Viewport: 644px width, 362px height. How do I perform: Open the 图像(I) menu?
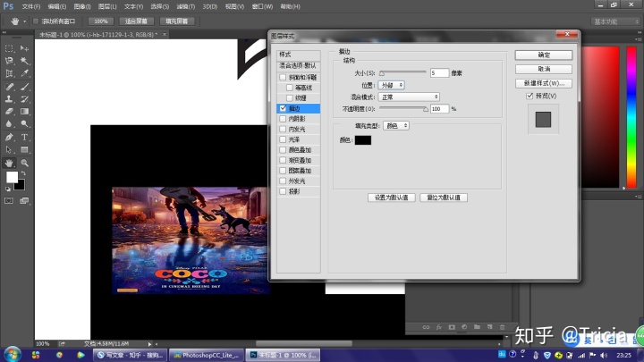[x=82, y=6]
